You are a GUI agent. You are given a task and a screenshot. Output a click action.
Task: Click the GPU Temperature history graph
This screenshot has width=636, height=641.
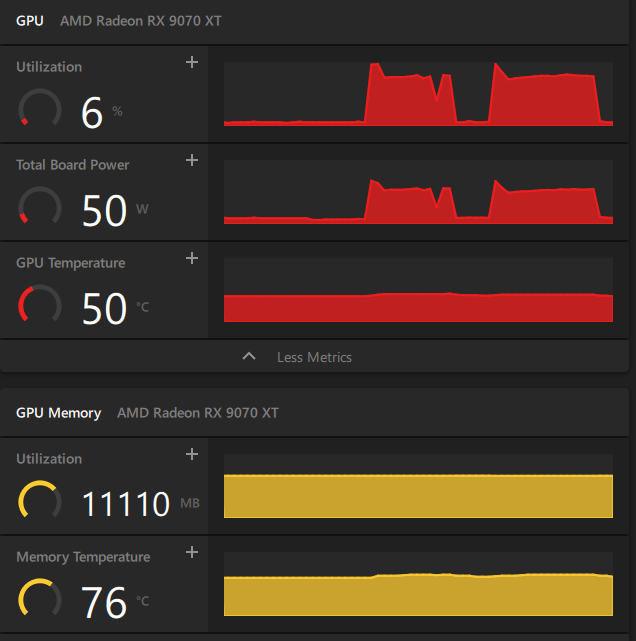418,290
